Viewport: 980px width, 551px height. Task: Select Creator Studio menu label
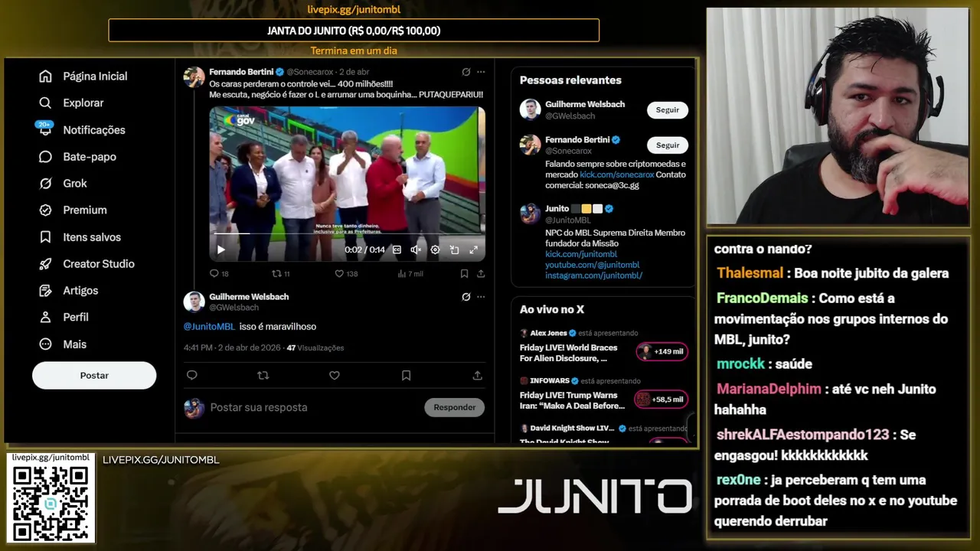(x=99, y=264)
